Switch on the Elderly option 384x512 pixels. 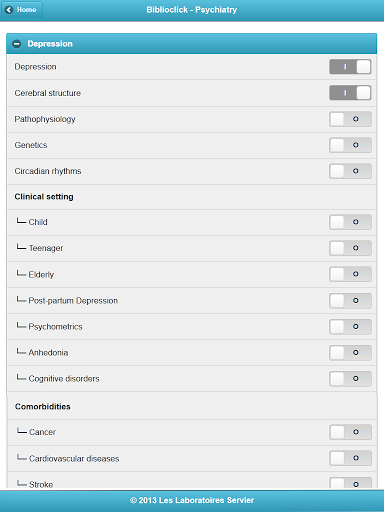pyautogui.click(x=350, y=274)
